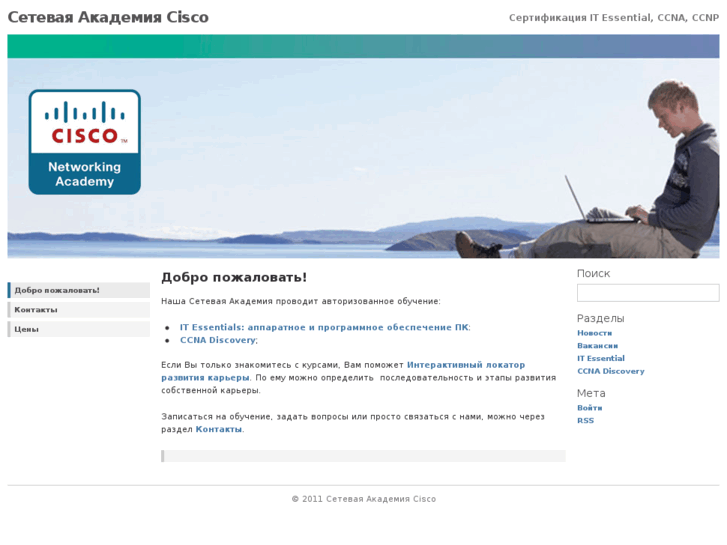Click the tagline Сертификация IT Essential, CCNA, CCNP
The width and height of the screenshot is (727, 545).
point(614,18)
